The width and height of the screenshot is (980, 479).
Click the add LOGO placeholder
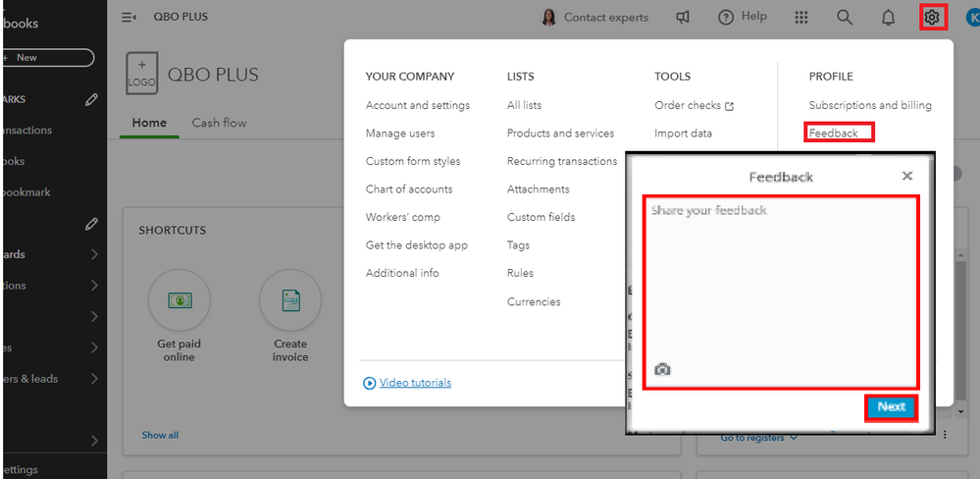tap(142, 74)
